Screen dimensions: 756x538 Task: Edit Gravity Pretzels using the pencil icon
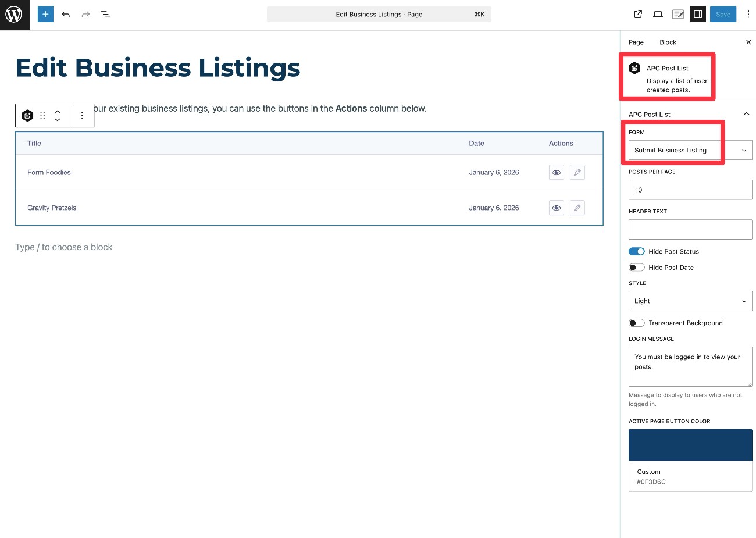(577, 208)
